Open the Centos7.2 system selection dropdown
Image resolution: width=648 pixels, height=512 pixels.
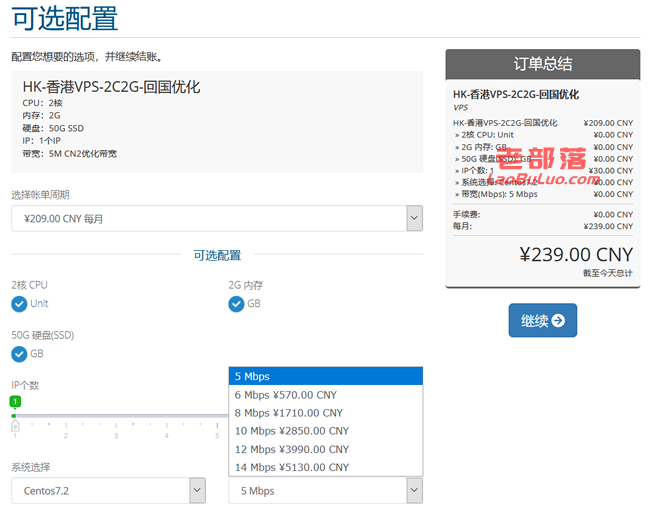(108, 491)
